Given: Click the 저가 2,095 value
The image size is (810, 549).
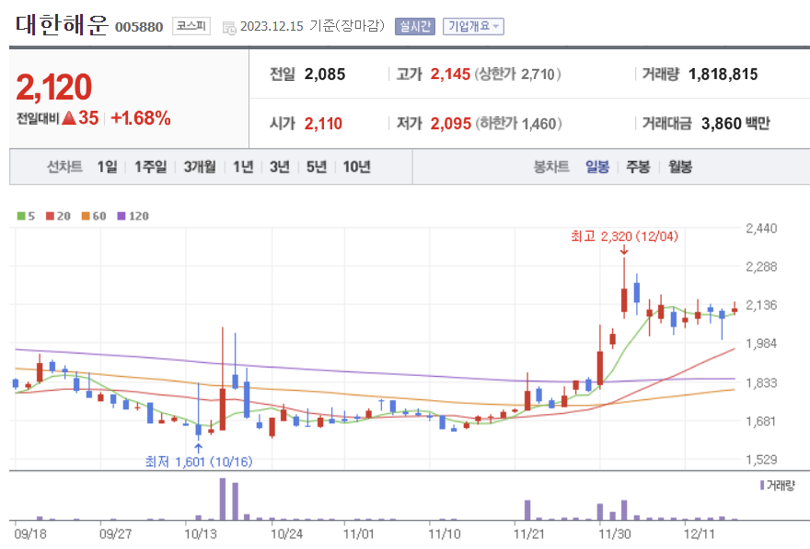Looking at the screenshot, I should [451, 124].
